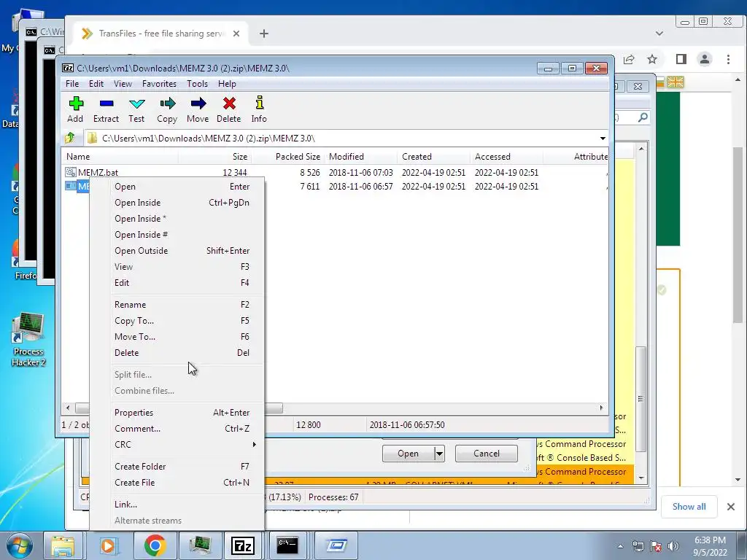Screen dimensions: 747x560
Task: Select View in the context menu
Action: [x=177, y=267]
